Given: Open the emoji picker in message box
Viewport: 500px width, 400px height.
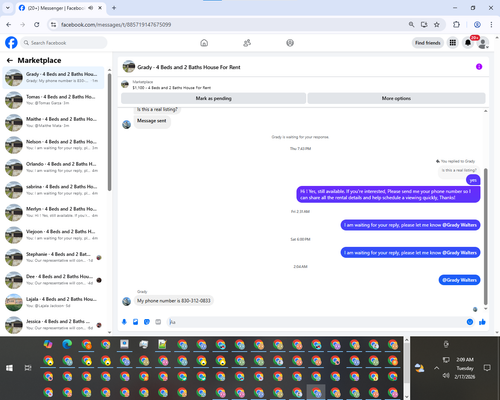Looking at the screenshot, I should [470, 322].
